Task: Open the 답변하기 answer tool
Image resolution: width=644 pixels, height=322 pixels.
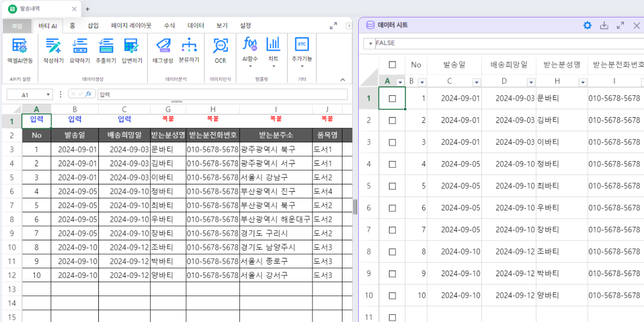Action: 131,51
